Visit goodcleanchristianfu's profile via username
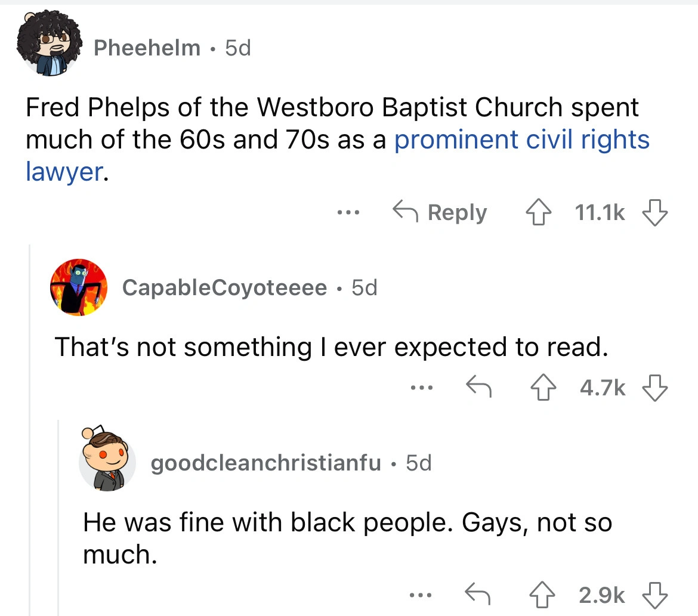Viewport: 698px width, 616px height. [x=265, y=463]
